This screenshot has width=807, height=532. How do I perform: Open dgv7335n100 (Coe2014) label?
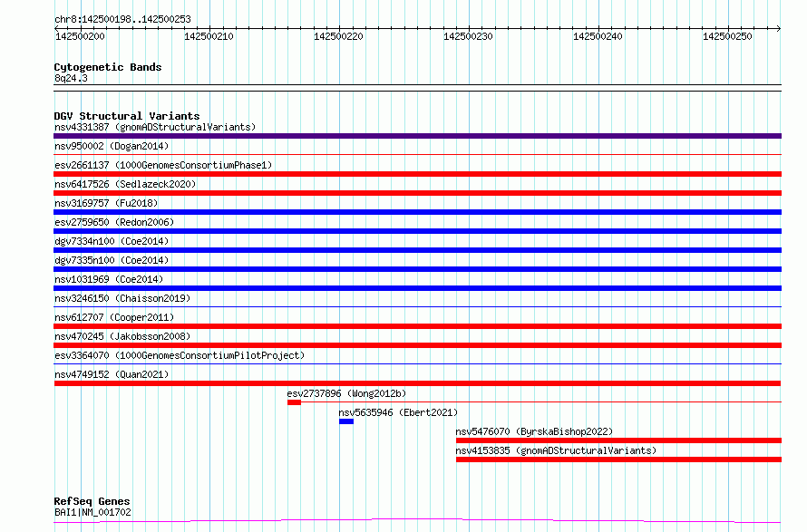[x=112, y=260]
